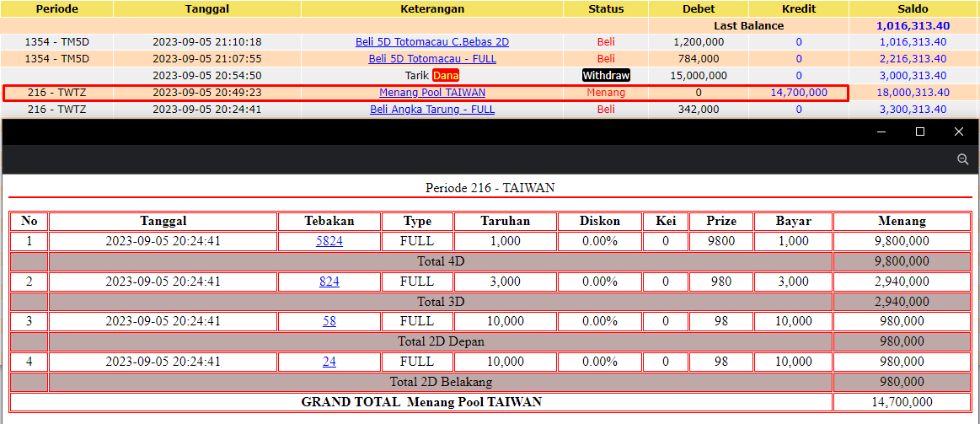Viewport: 980px width, 424px height.
Task: Select the Diskon column header
Action: (x=599, y=222)
